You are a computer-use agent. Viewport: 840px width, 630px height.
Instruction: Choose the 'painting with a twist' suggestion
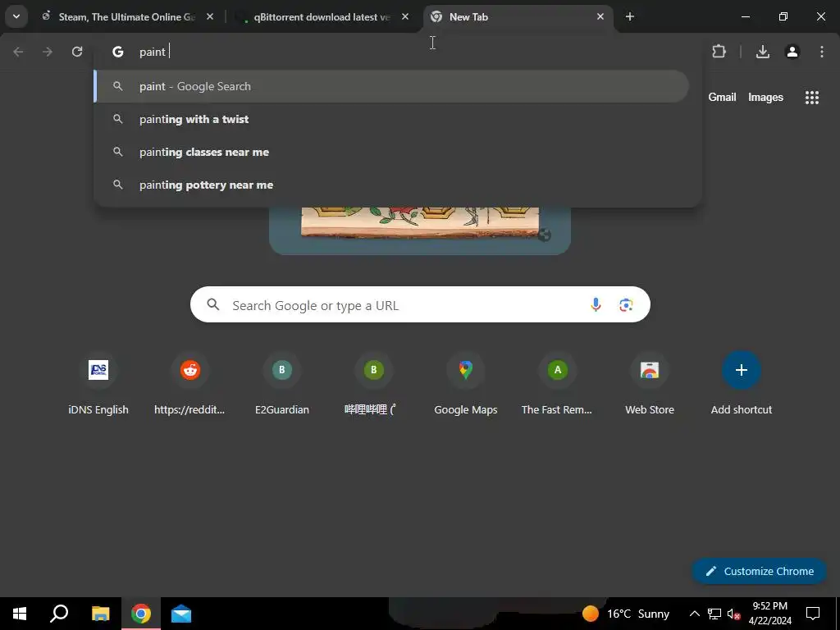[x=391, y=119]
